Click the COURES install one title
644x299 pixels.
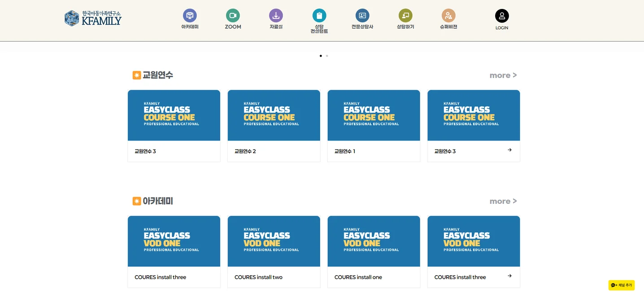click(358, 277)
